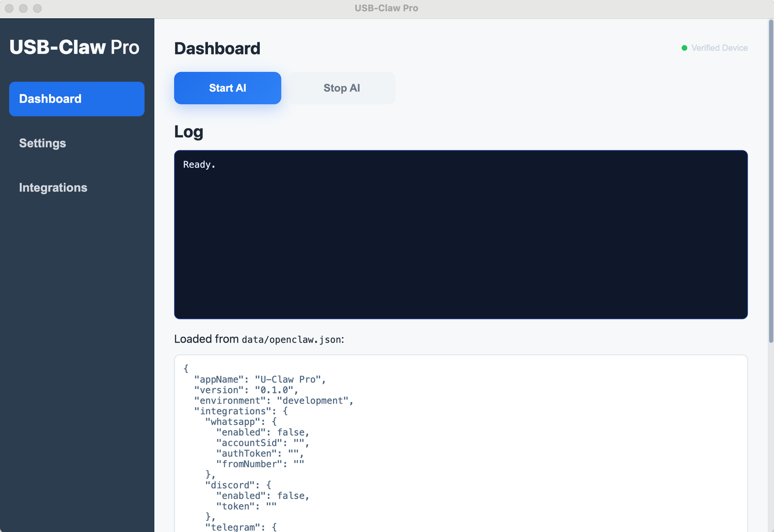Close the USB-Claw Pro window

point(9,8)
